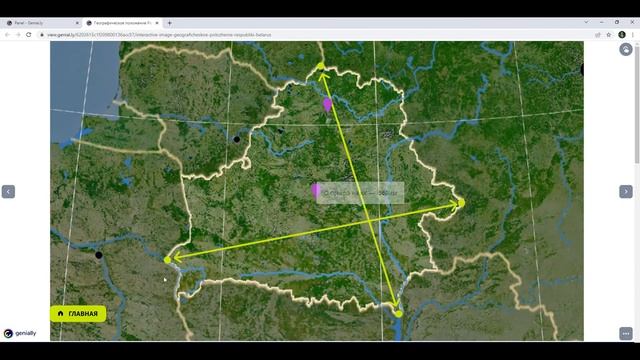Click the purple pin near the northern arrow

coord(327,104)
